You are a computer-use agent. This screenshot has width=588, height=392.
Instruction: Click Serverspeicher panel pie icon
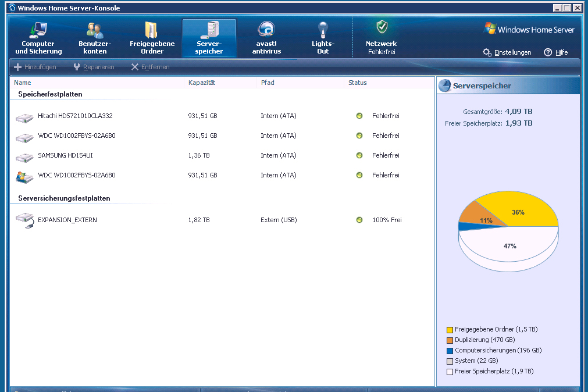[445, 85]
